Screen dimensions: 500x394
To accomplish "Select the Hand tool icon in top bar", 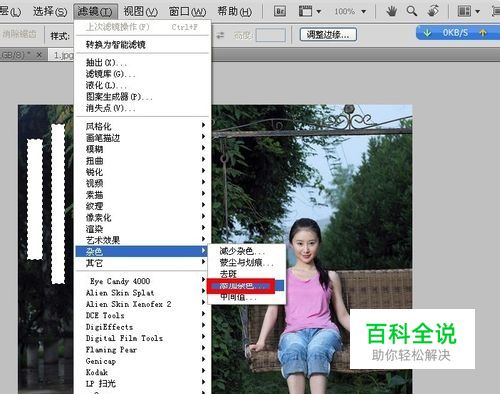I will point(392,11).
